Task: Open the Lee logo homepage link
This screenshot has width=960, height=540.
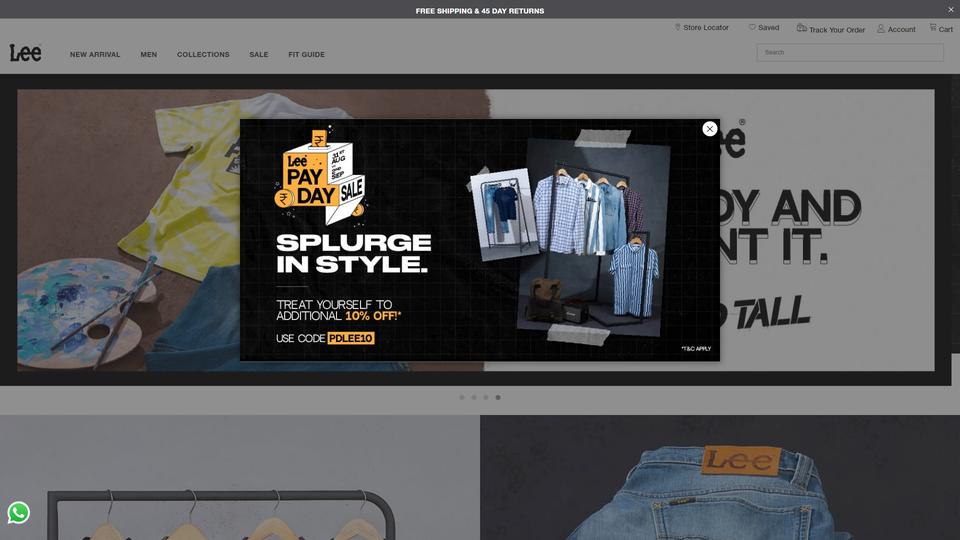Action: click(x=25, y=53)
